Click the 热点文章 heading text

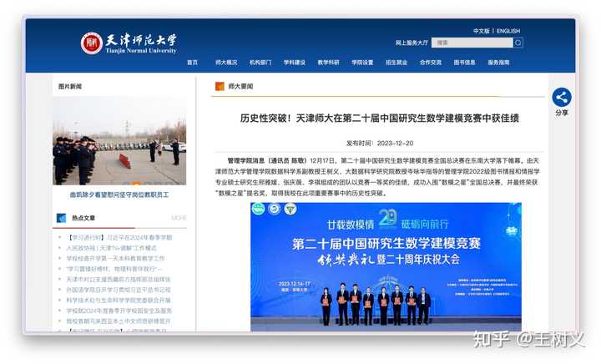click(83, 218)
